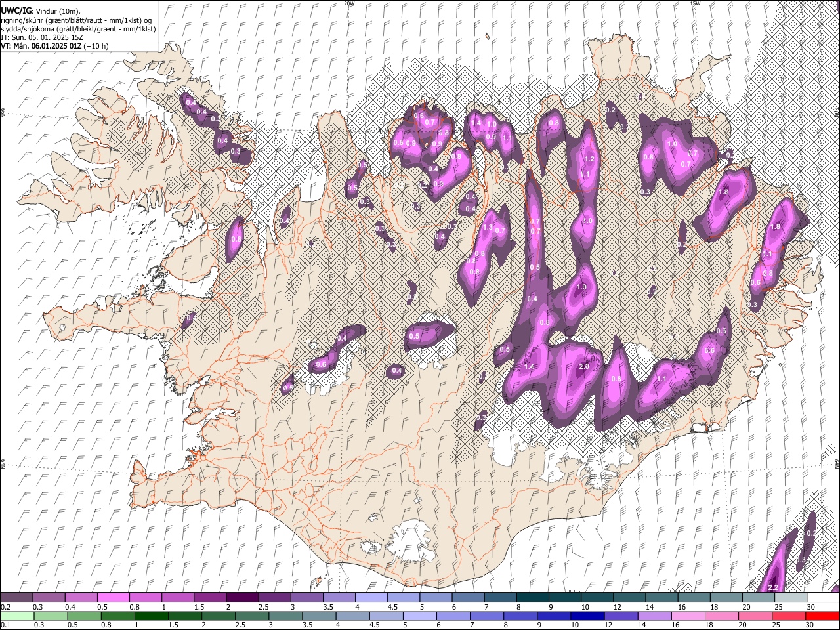
Task: Select the 0.5–0.8 bright pink swatch, top scale
Action: tap(113, 598)
